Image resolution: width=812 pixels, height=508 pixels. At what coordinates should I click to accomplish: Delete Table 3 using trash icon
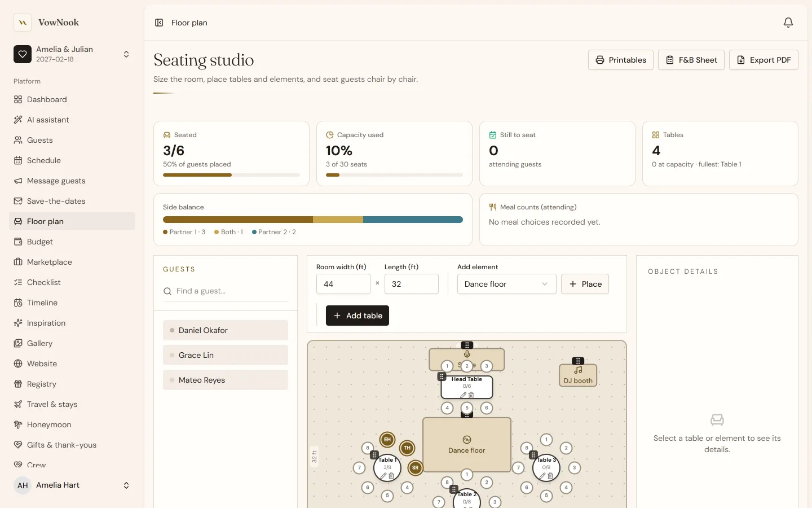pyautogui.click(x=550, y=476)
